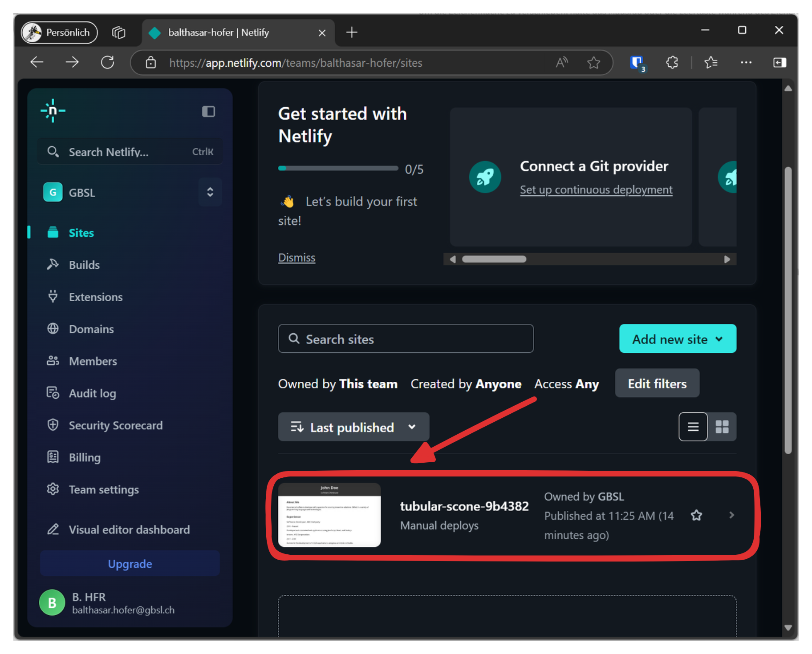
Task: Click the horizontal scrollbar thumb of cards
Action: tap(494, 259)
